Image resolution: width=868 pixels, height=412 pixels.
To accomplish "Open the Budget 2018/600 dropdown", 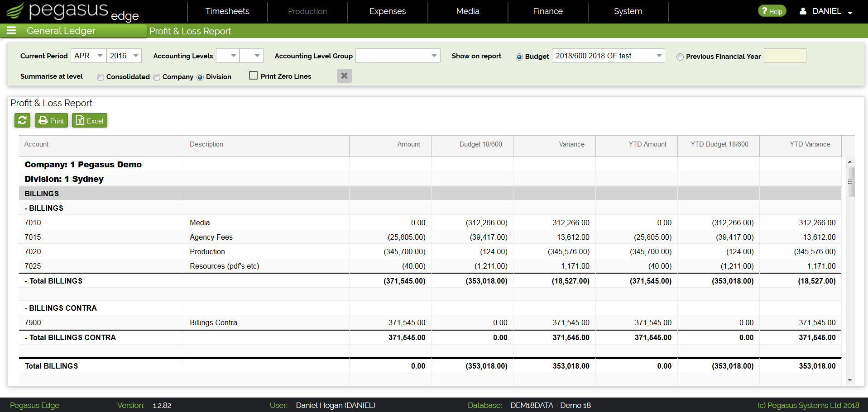I will (x=609, y=56).
